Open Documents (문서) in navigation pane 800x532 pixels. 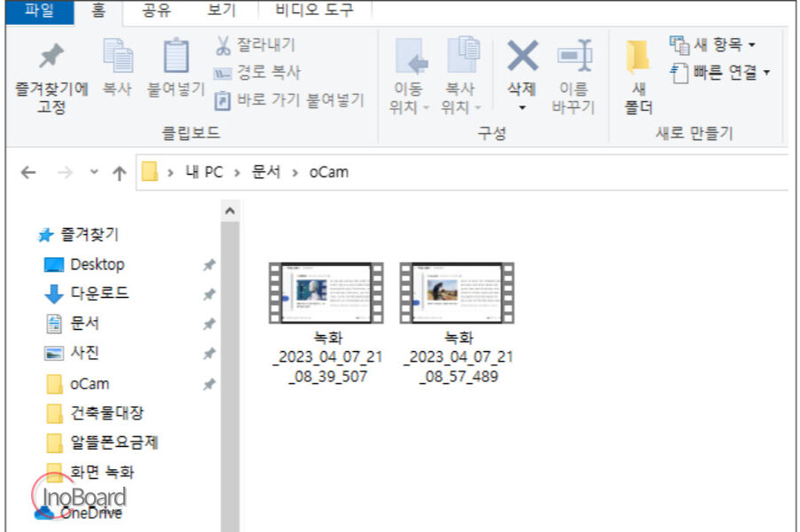click(x=73, y=323)
